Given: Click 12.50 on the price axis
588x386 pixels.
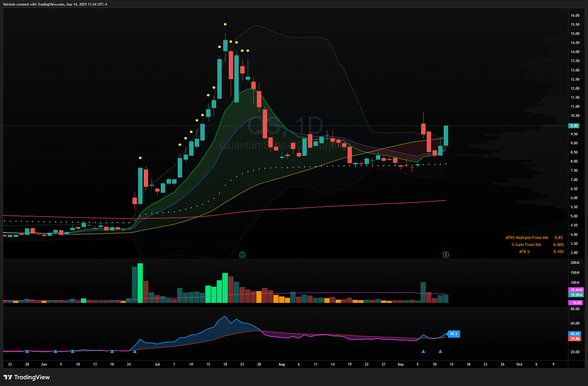Looking at the screenshot, I should (x=575, y=79).
